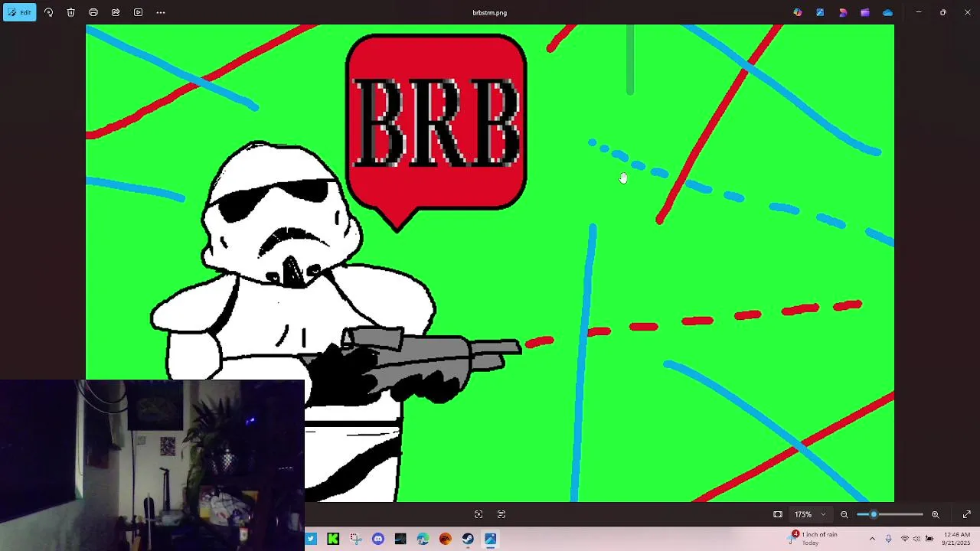Viewport: 980px width, 551px height.
Task: Click the visual search icon below the image
Action: [x=479, y=514]
